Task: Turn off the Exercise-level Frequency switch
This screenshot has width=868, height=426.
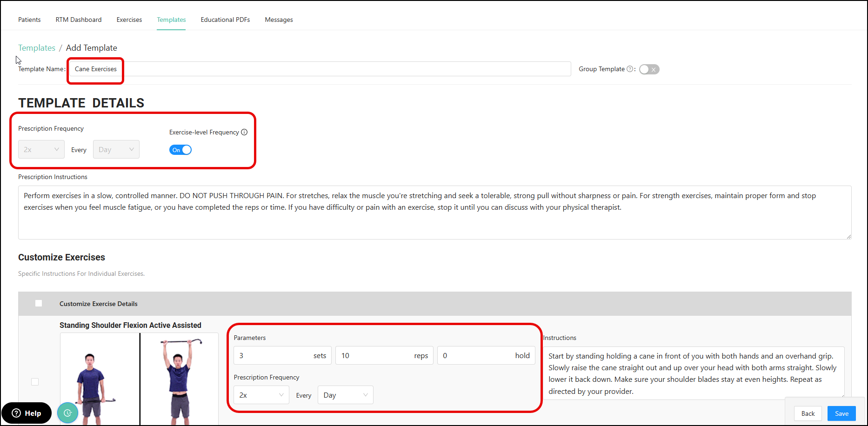Action: pos(180,150)
